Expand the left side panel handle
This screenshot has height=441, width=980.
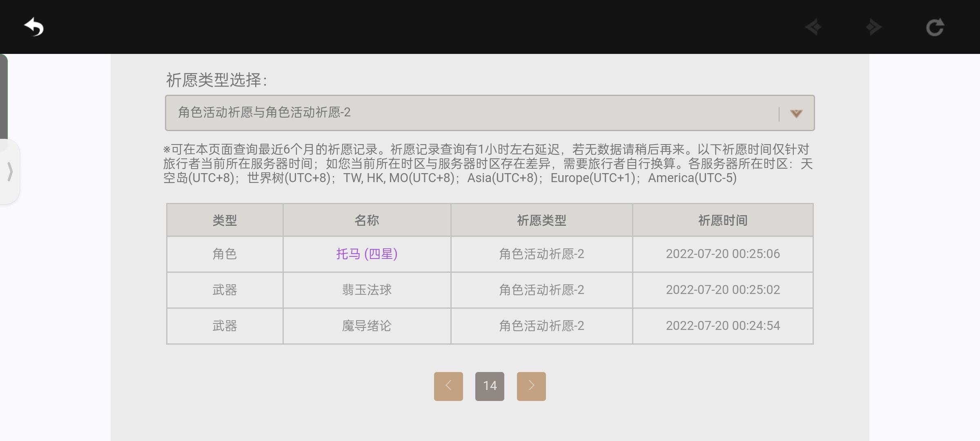coord(10,171)
